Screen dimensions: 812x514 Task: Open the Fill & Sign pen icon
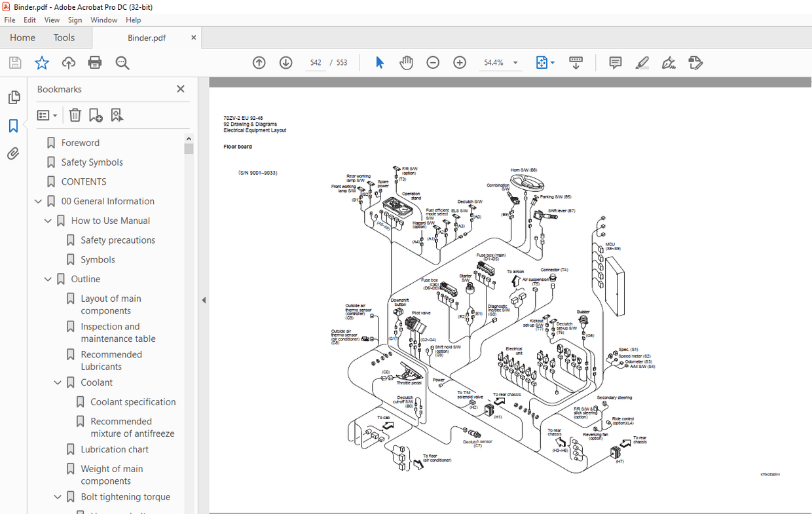(669, 62)
